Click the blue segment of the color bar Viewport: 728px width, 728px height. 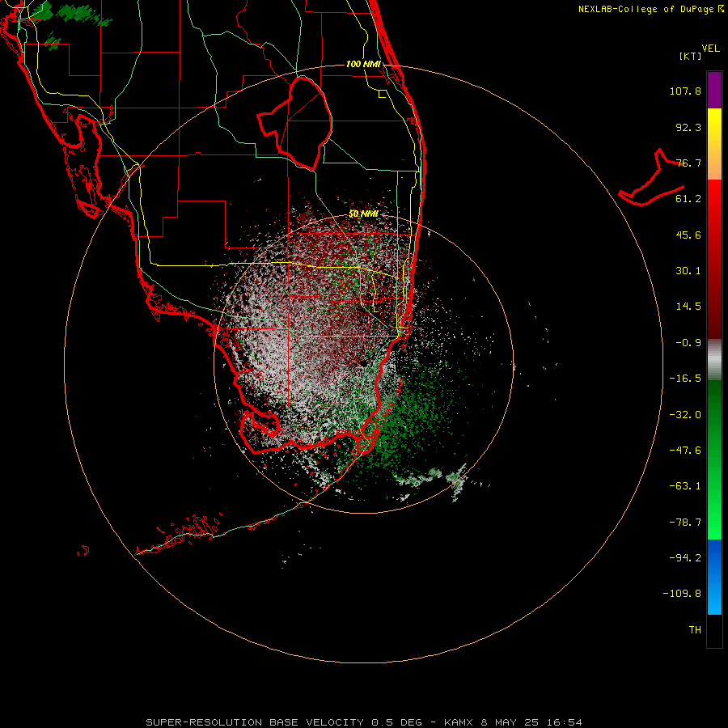(x=714, y=577)
